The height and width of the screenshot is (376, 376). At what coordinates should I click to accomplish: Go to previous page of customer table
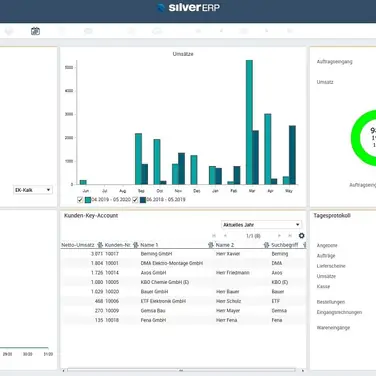(225, 236)
